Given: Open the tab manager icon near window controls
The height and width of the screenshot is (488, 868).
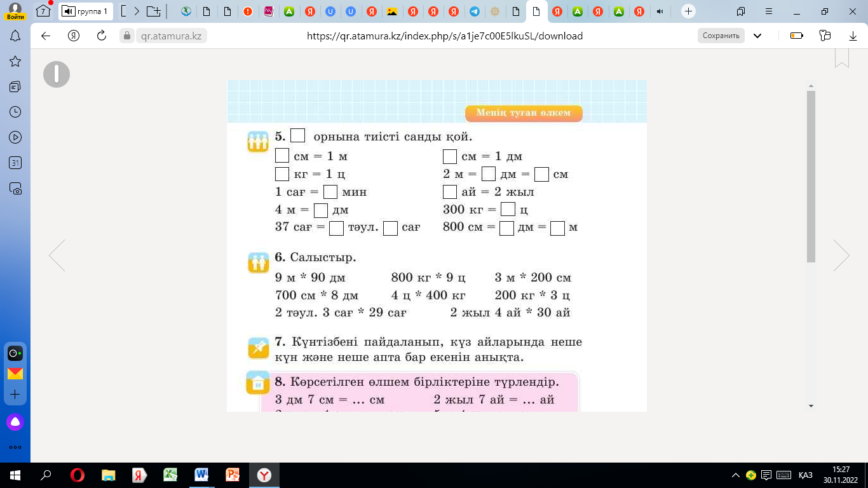Looking at the screenshot, I should [741, 11].
